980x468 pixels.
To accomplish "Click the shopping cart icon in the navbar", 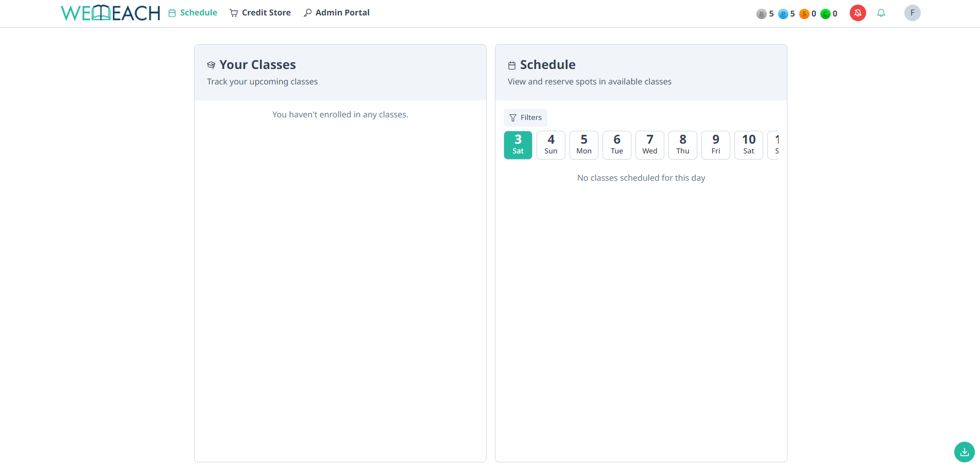I will point(233,12).
